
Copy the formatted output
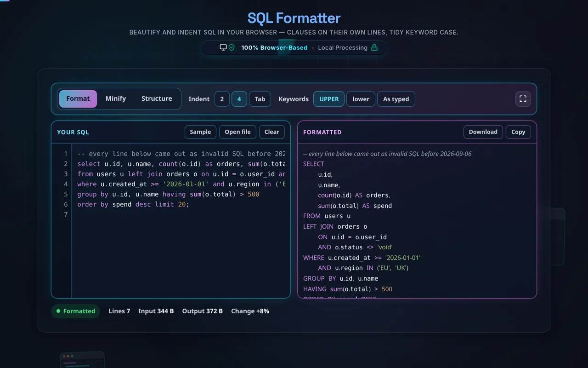pyautogui.click(x=518, y=132)
